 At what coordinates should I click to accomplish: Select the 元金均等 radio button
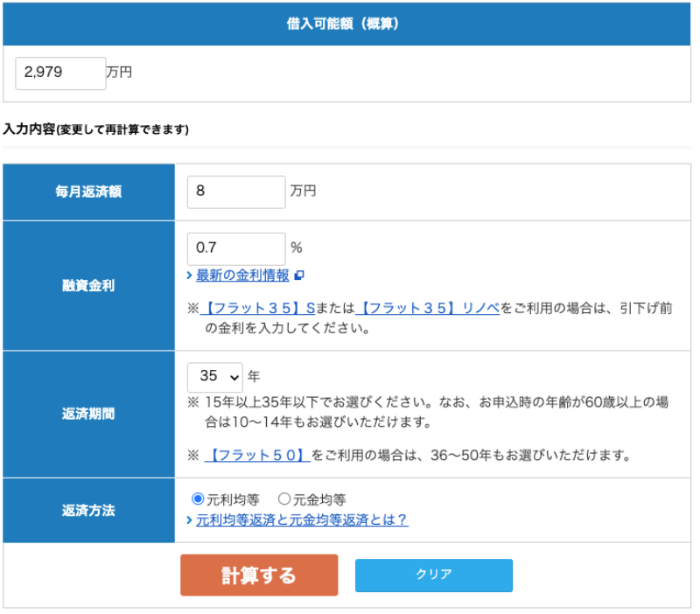tap(284, 499)
